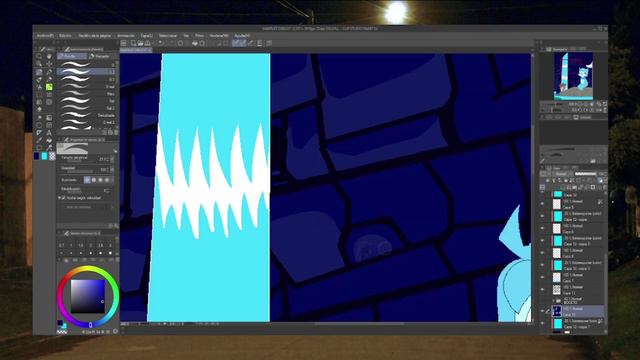Hide the Capa 7 layer
Screen dimensions: 640x360
tap(542, 278)
